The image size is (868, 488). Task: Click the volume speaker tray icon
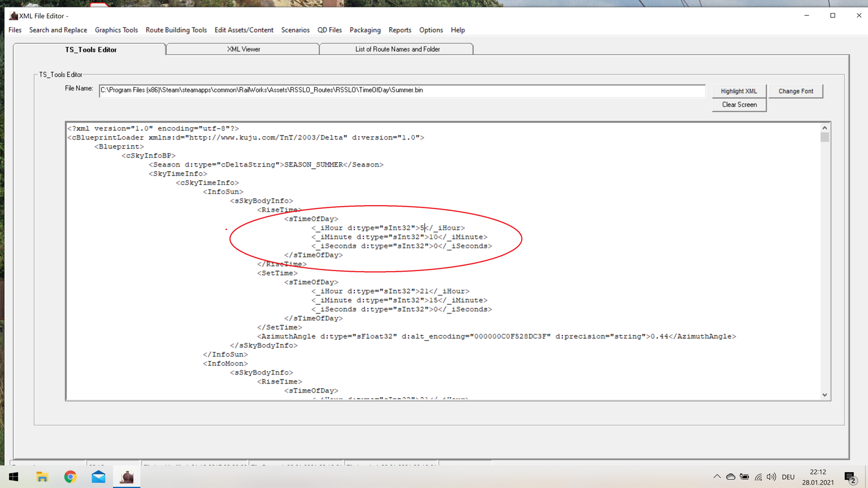point(771,477)
